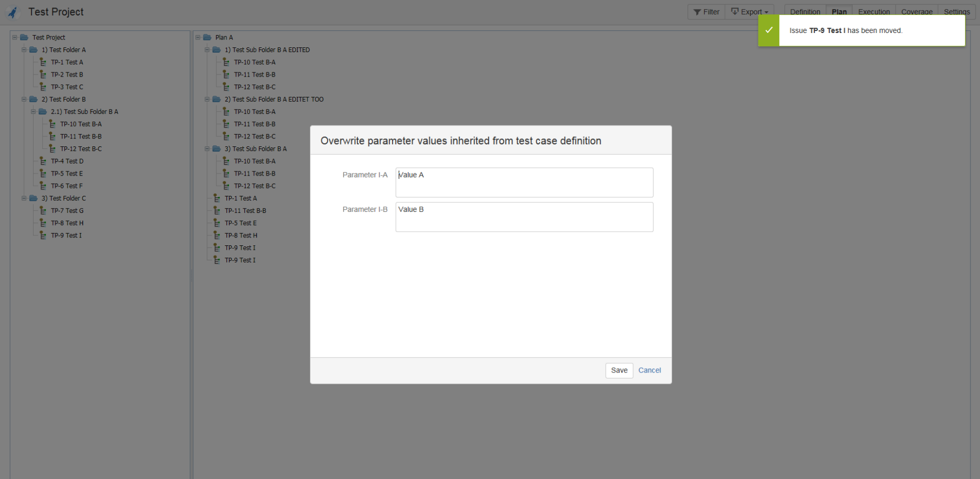Switch to the Settings tab

(x=957, y=12)
